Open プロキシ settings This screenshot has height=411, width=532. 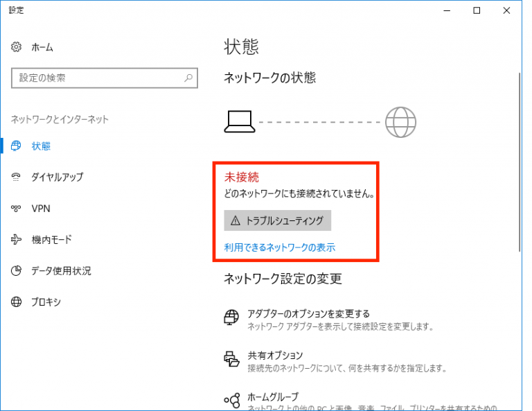point(46,301)
